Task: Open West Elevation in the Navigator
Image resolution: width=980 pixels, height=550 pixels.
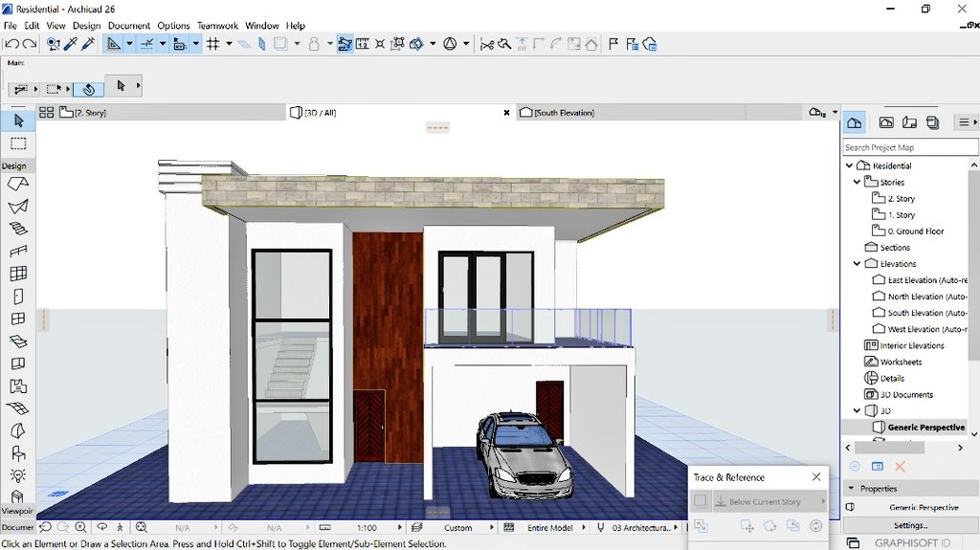Action: [926, 329]
